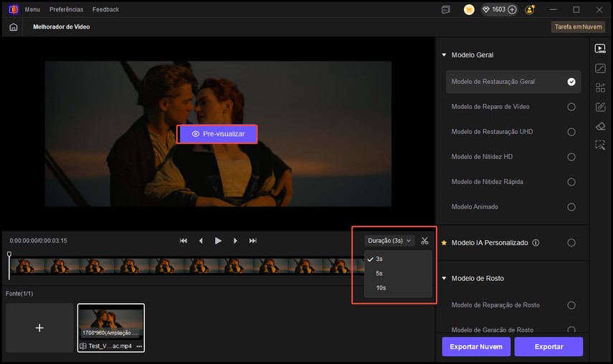Open the grid-plus sidebar tool

point(600,87)
